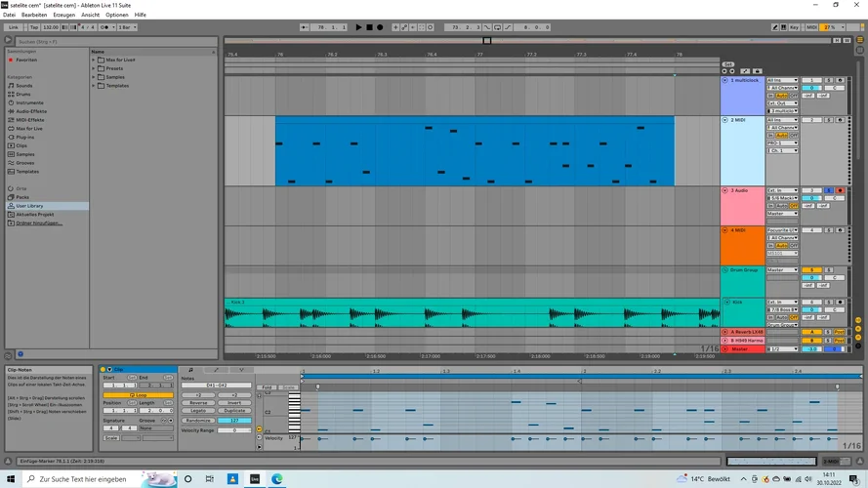Screen dimensions: 868x488
Task: Open the Hilfe menu
Action: 140,15
